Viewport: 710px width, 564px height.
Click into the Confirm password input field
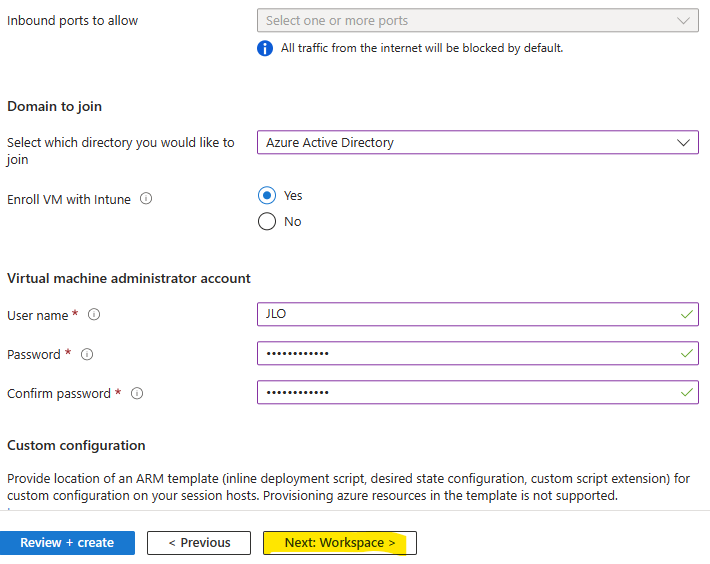[478, 392]
